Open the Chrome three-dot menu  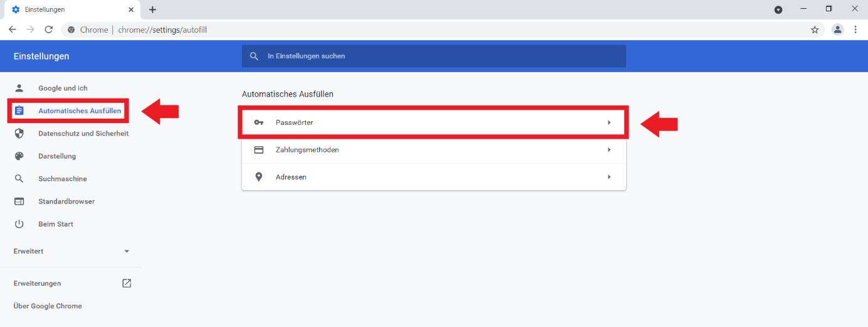(x=855, y=29)
